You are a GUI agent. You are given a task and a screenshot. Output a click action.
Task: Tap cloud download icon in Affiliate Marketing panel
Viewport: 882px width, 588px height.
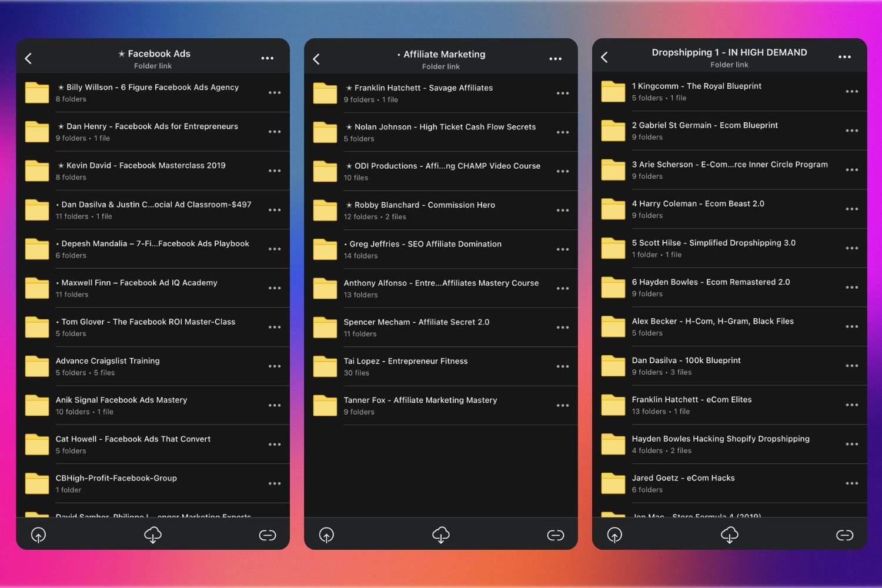pyautogui.click(x=441, y=535)
